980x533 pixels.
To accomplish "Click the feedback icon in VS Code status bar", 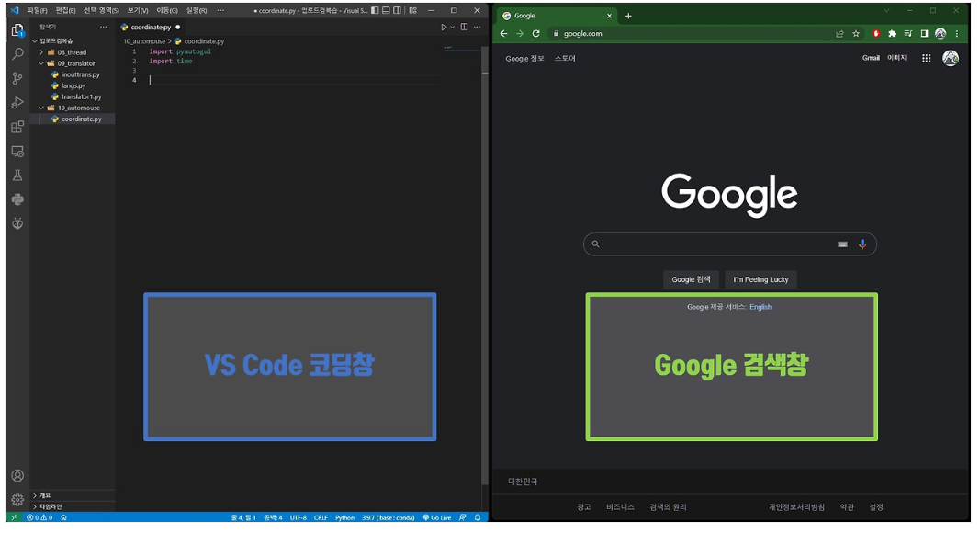I will coord(463,518).
